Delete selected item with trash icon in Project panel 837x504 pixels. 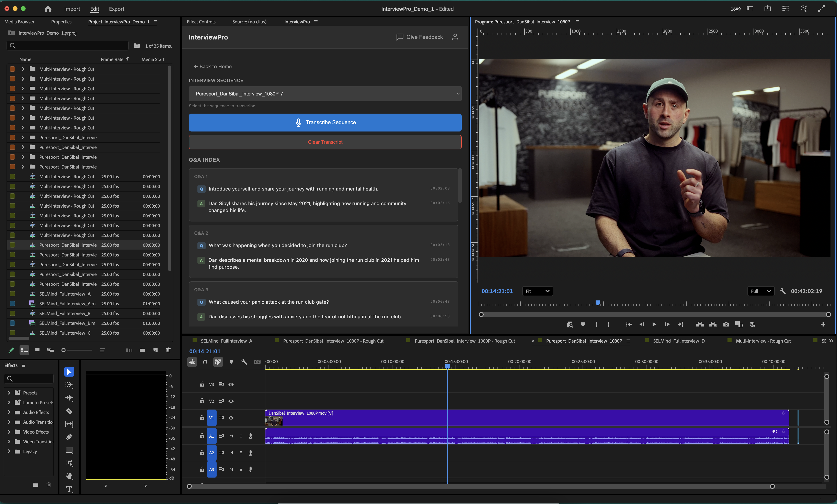168,350
